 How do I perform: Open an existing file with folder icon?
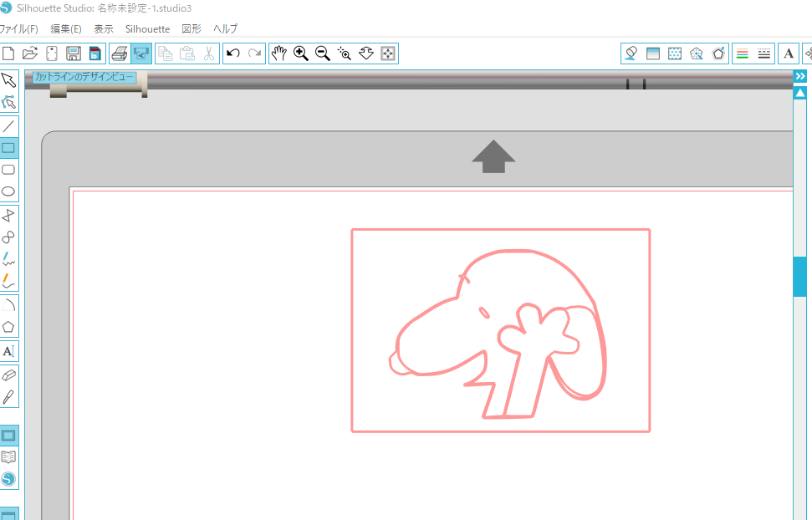tap(30, 54)
